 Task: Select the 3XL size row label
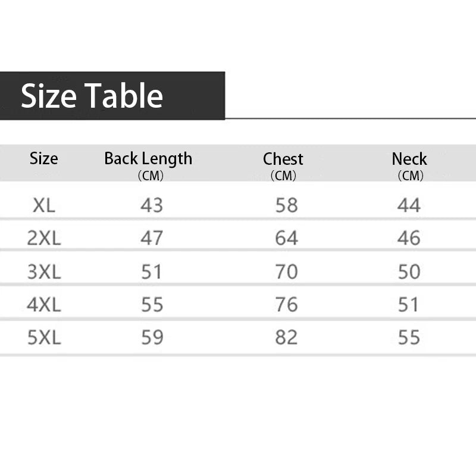tap(44, 272)
